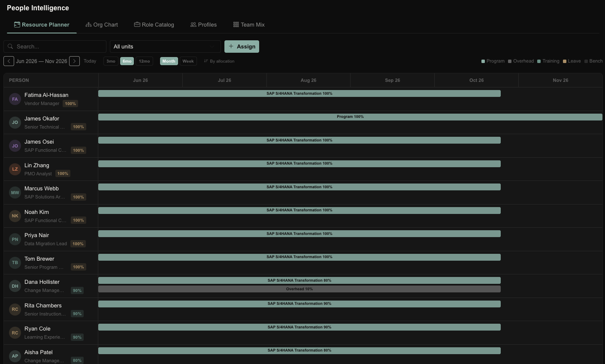Click James Okafor's JO avatar

pos(15,123)
